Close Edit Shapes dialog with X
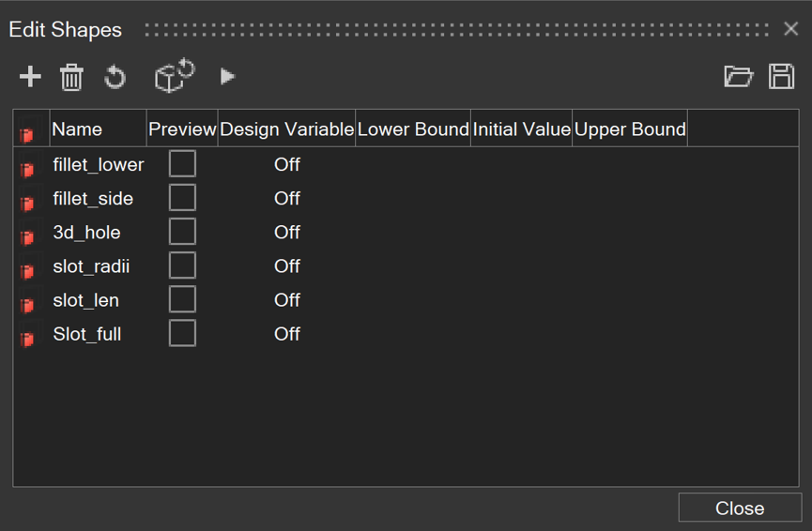812x531 pixels. (x=790, y=29)
